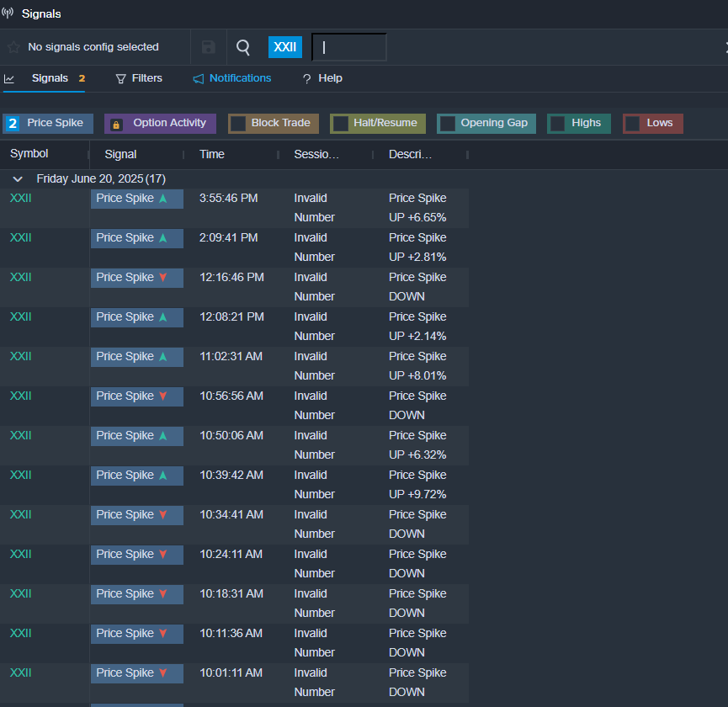This screenshot has height=707, width=728.
Task: Click the megaphone Notifications icon
Action: click(199, 78)
